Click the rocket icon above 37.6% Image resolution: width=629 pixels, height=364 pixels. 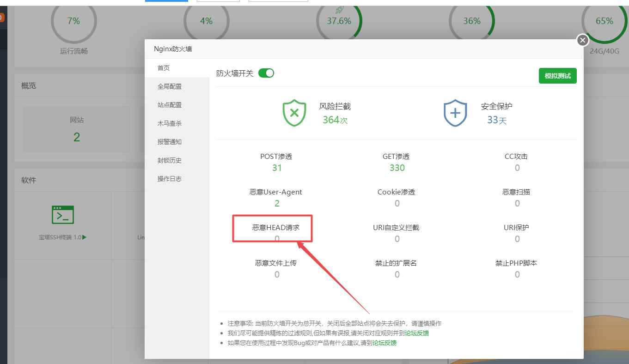339,9
